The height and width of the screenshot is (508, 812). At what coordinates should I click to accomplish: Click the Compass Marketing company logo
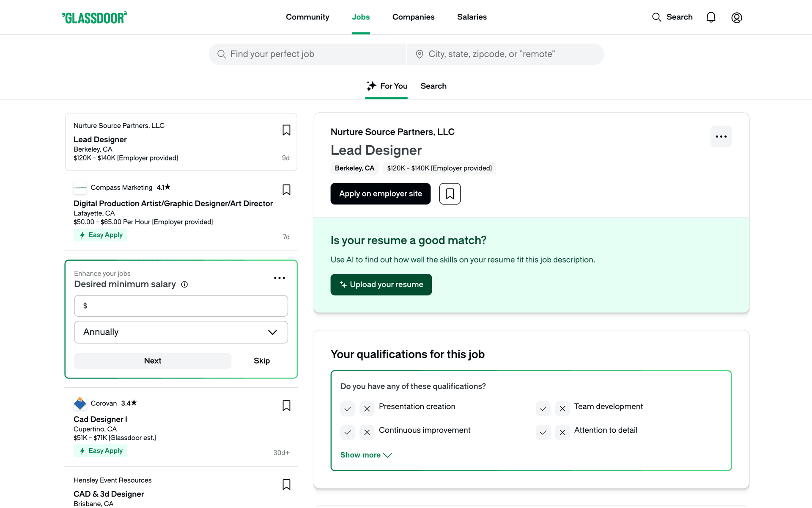tap(80, 188)
